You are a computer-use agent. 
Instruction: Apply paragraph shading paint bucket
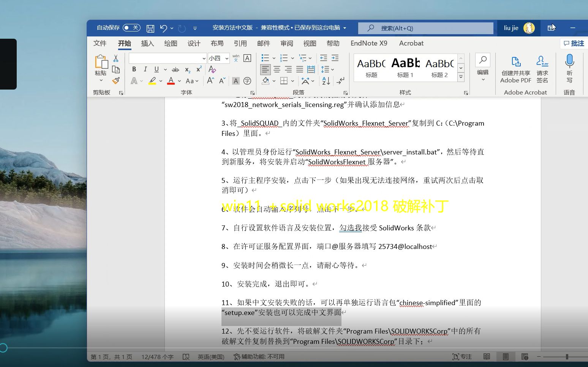pos(266,81)
